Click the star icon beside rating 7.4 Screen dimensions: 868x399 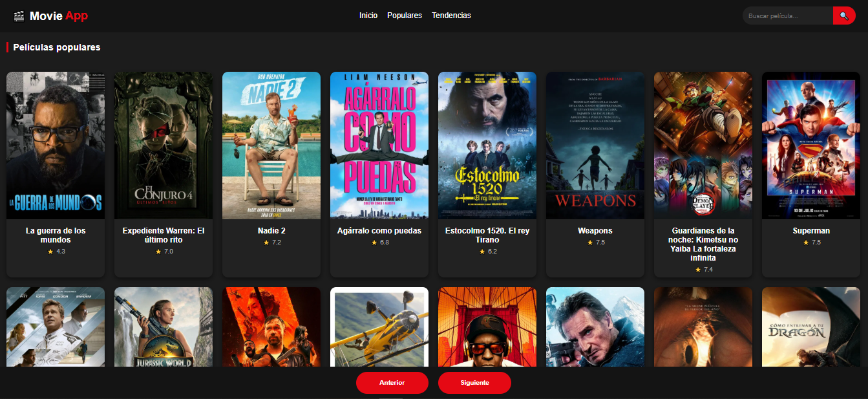tap(698, 270)
